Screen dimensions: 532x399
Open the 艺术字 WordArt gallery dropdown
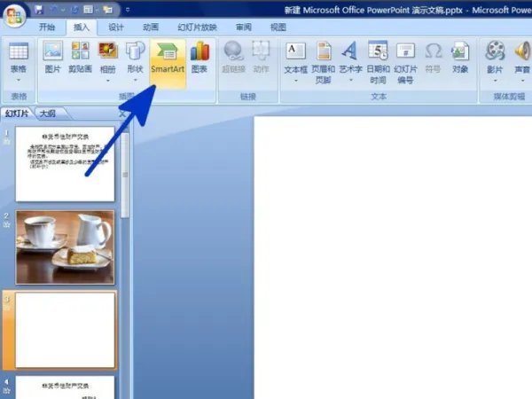pyautogui.click(x=350, y=79)
